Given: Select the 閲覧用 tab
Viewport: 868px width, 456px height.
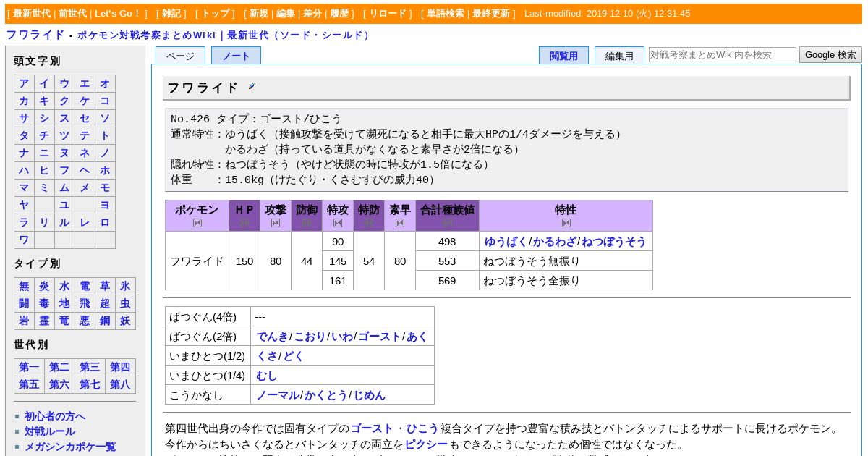Looking at the screenshot, I should click(x=563, y=56).
